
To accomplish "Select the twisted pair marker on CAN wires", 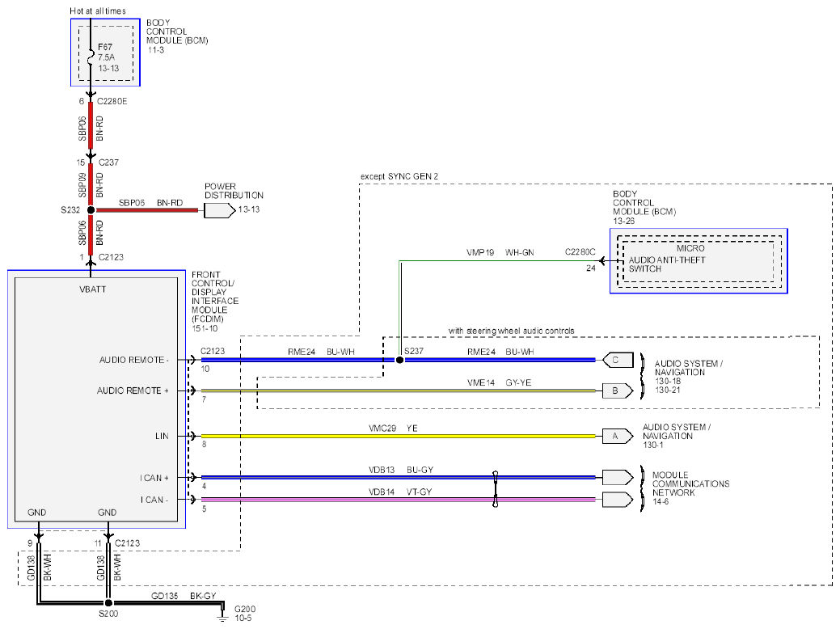I will tap(496, 488).
